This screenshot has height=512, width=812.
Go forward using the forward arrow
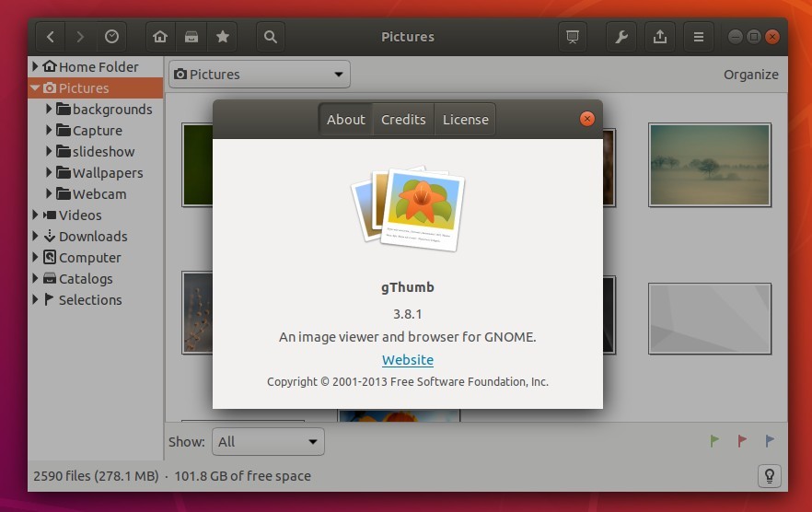point(80,37)
